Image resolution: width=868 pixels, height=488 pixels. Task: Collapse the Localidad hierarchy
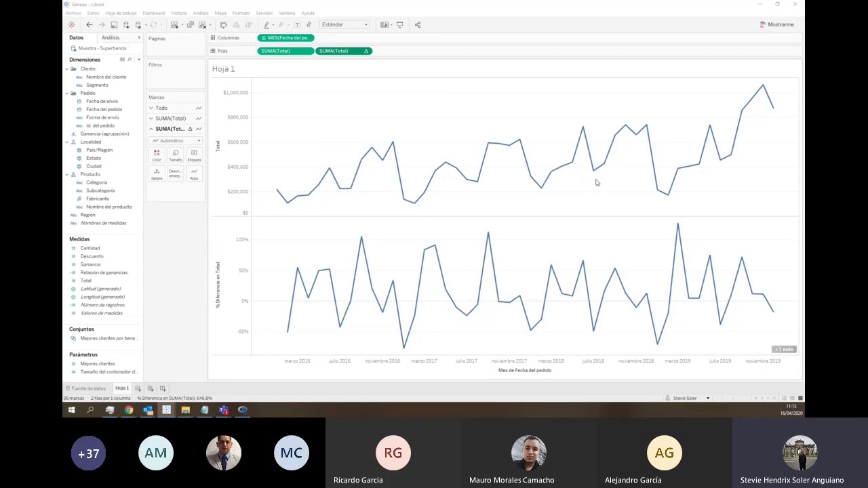point(67,142)
